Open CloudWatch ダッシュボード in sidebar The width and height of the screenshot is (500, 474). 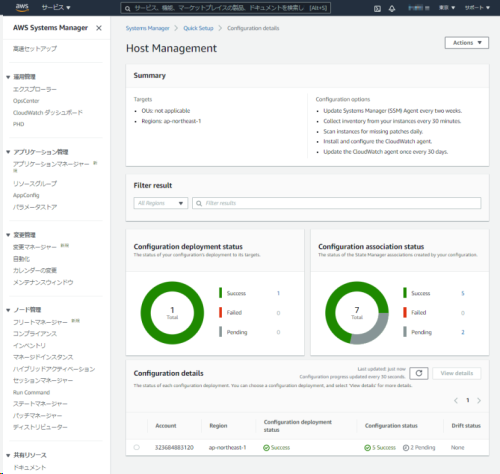pyautogui.click(x=48, y=113)
